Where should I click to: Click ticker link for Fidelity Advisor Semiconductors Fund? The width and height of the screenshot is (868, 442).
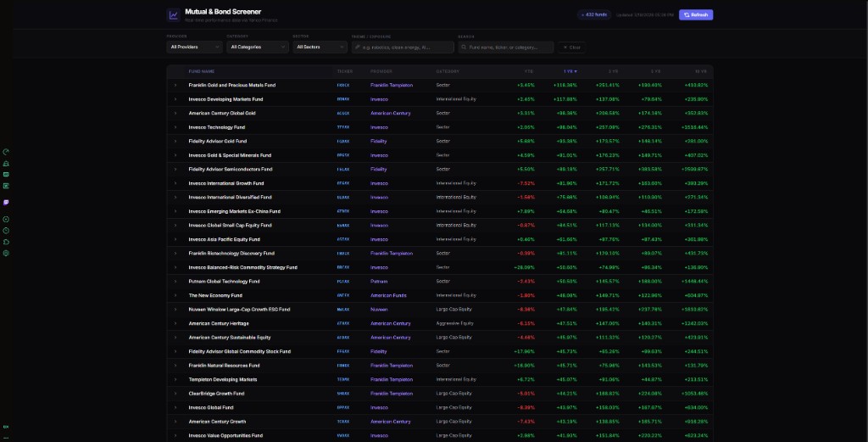[x=343, y=170]
